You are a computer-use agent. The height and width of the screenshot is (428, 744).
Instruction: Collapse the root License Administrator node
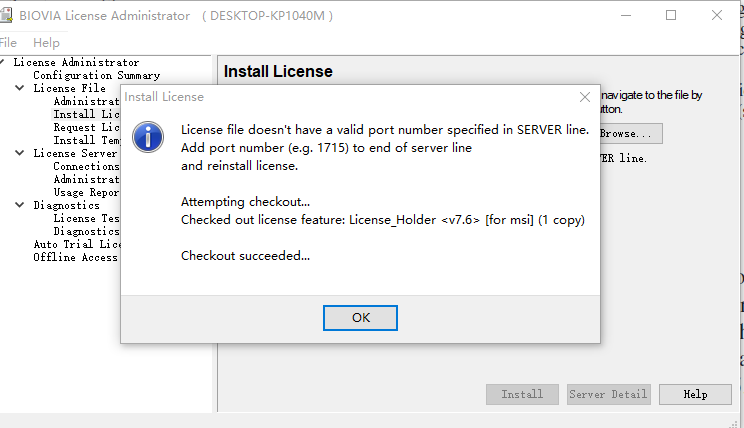pos(4,62)
